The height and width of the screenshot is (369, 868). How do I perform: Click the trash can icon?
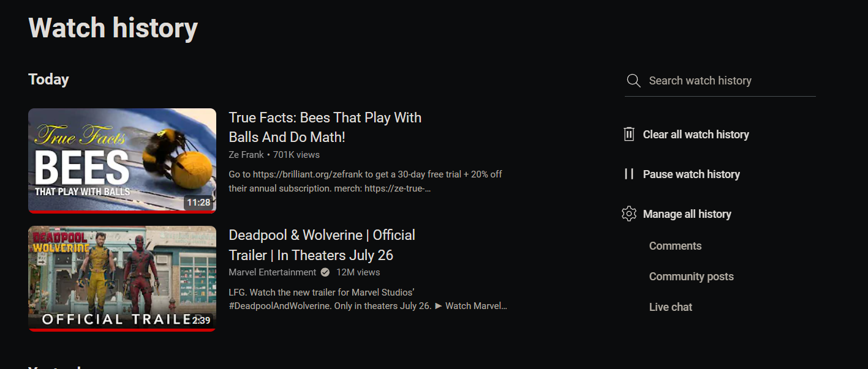[629, 134]
